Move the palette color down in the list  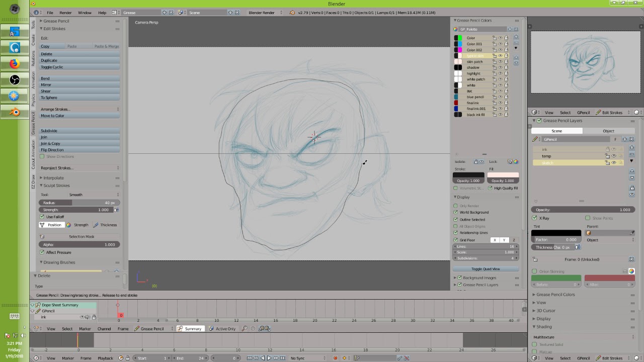(516, 62)
